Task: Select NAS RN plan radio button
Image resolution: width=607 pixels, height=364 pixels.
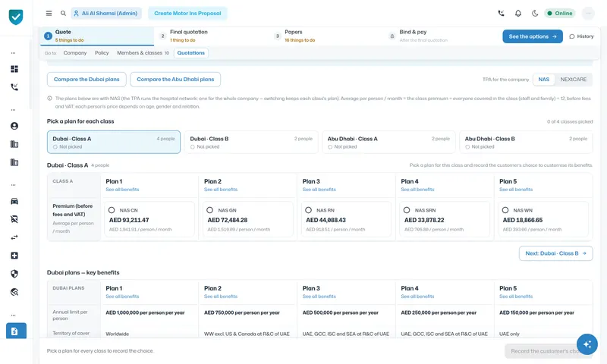Action: [309, 210]
